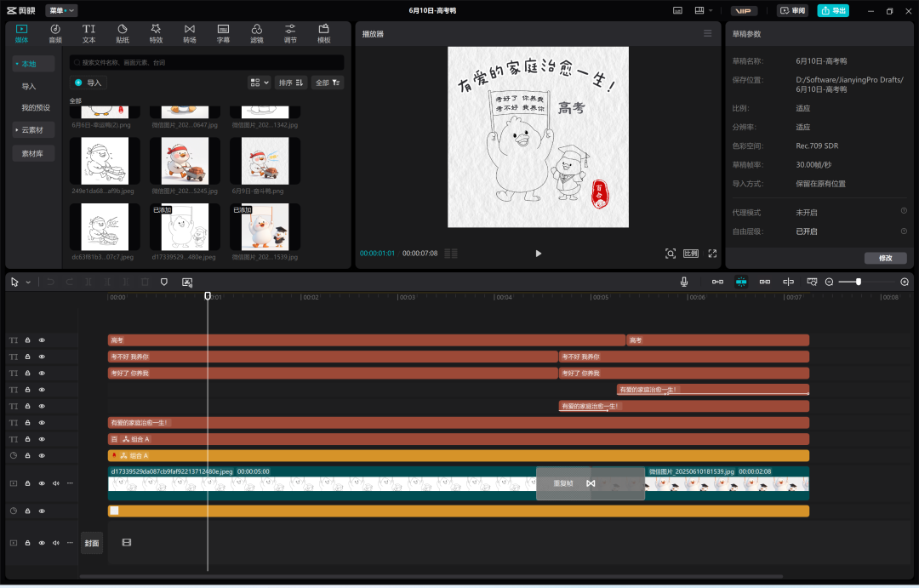
Task: Click the fullscreen icon in the player
Action: click(713, 254)
